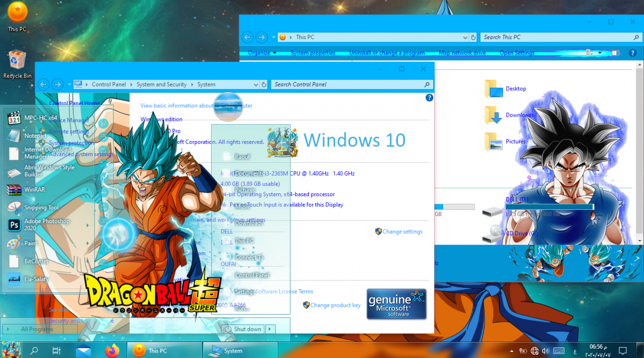The width and height of the screenshot is (644, 358).
Task: Open help in the This PC window
Action: coord(632,53)
